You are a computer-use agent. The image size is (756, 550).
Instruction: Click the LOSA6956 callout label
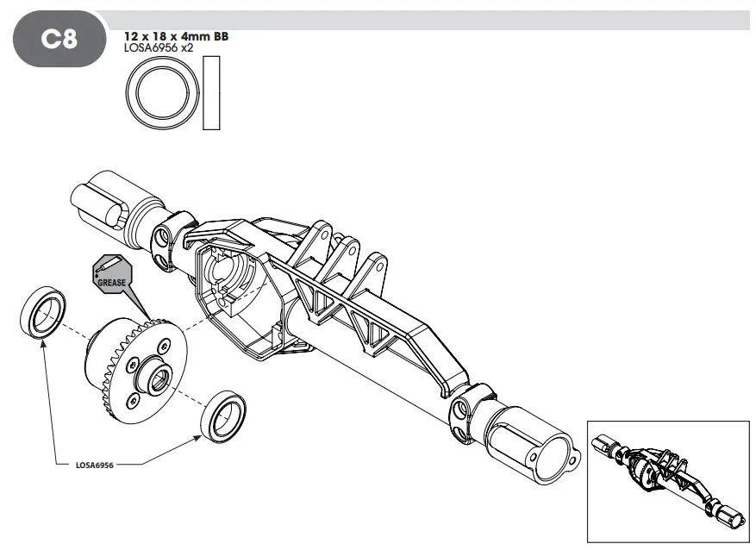(95, 466)
